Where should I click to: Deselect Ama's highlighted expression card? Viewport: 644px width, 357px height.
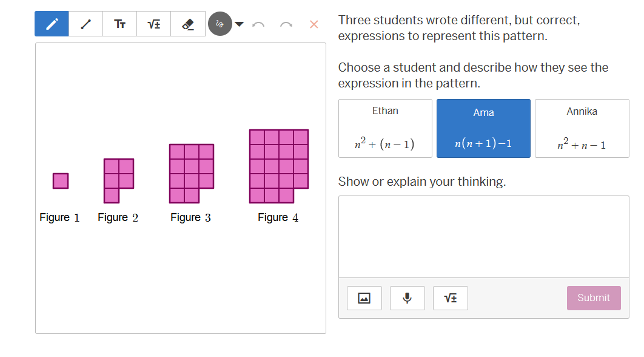(483, 128)
